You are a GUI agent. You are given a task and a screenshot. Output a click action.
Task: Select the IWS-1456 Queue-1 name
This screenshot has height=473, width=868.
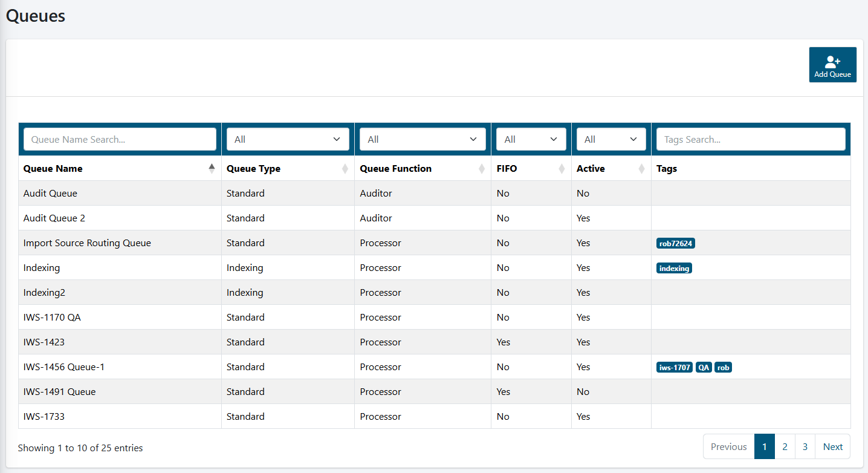(64, 367)
